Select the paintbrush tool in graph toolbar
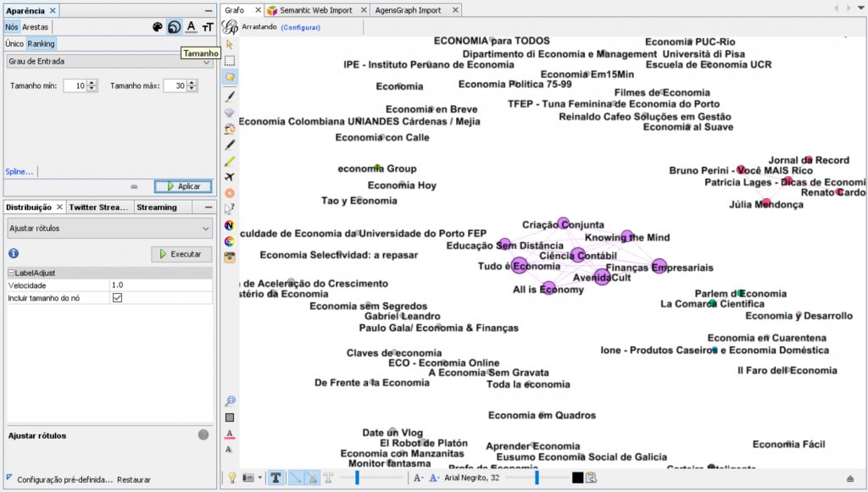Screen dimensions: 868x492 (x=230, y=96)
